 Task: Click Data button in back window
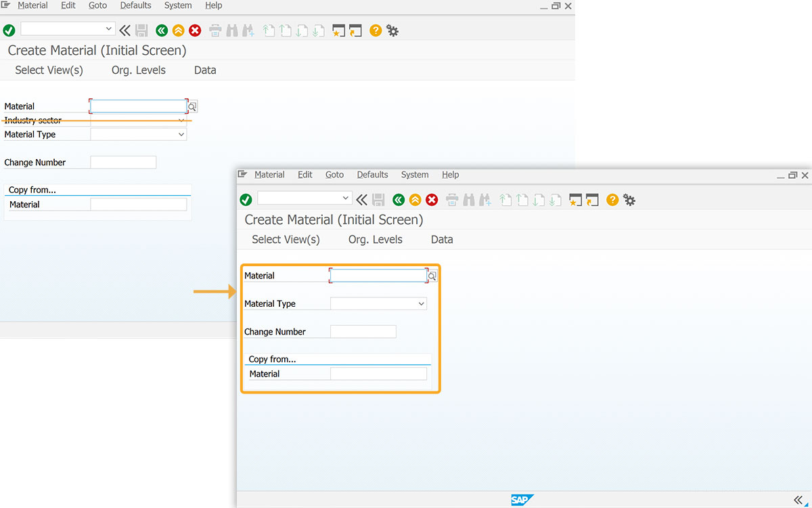tap(205, 70)
